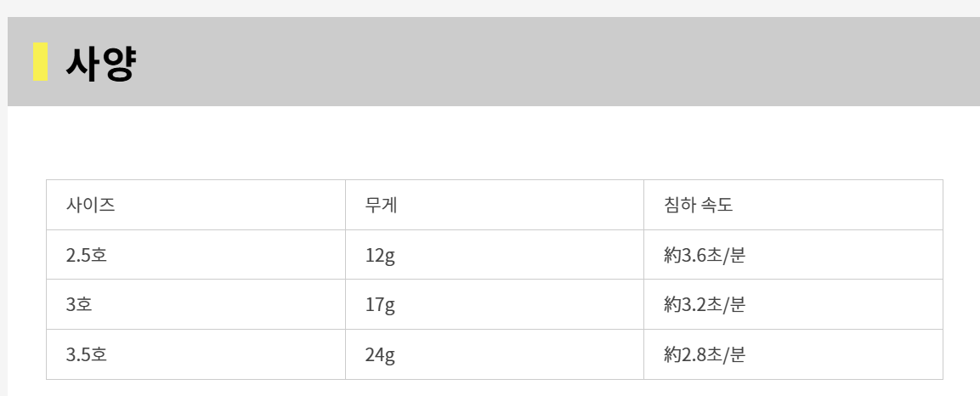Screen dimensions: 980x396
Task: Click the weight value in the 3.5호 row
Action: 380,354
